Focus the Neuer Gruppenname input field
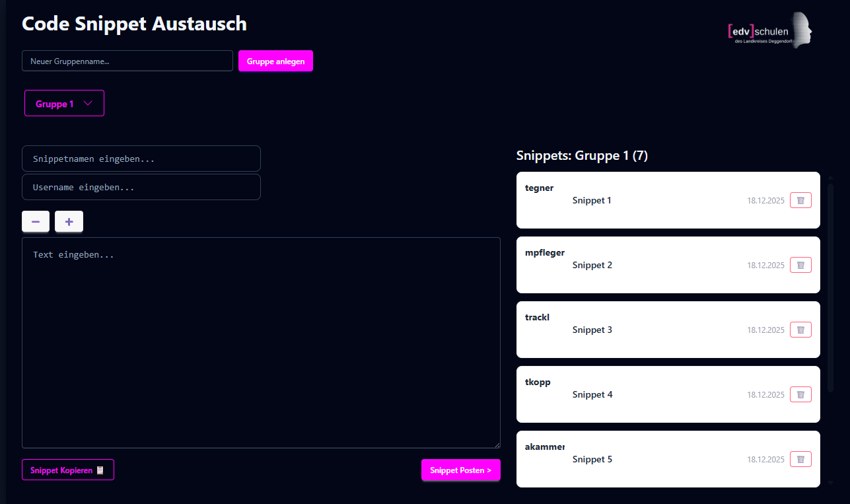850x504 pixels. coord(127,61)
